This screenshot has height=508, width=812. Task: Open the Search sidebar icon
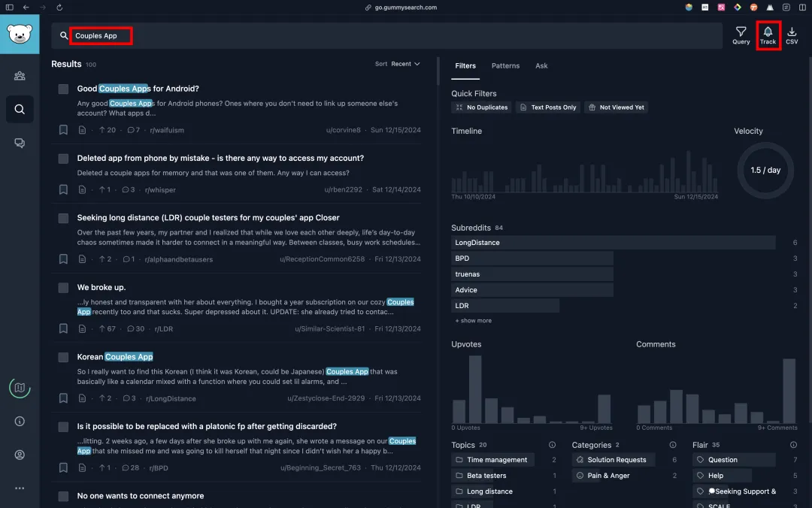(20, 109)
